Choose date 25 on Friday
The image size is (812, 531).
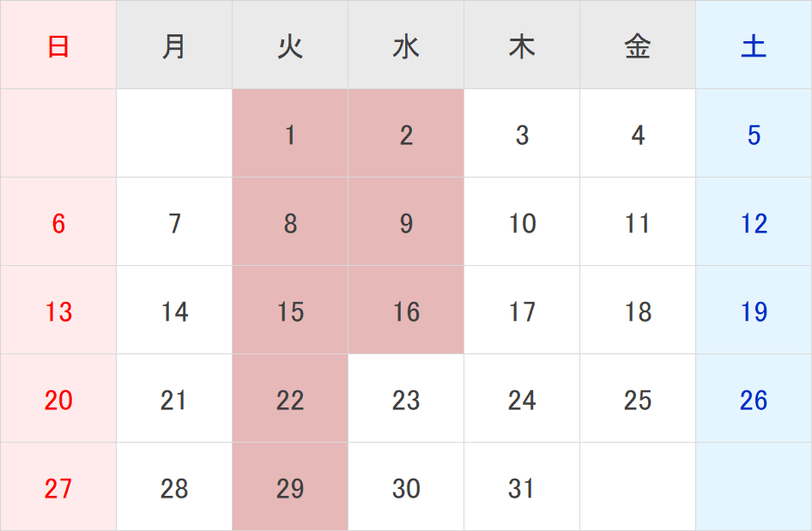click(638, 399)
